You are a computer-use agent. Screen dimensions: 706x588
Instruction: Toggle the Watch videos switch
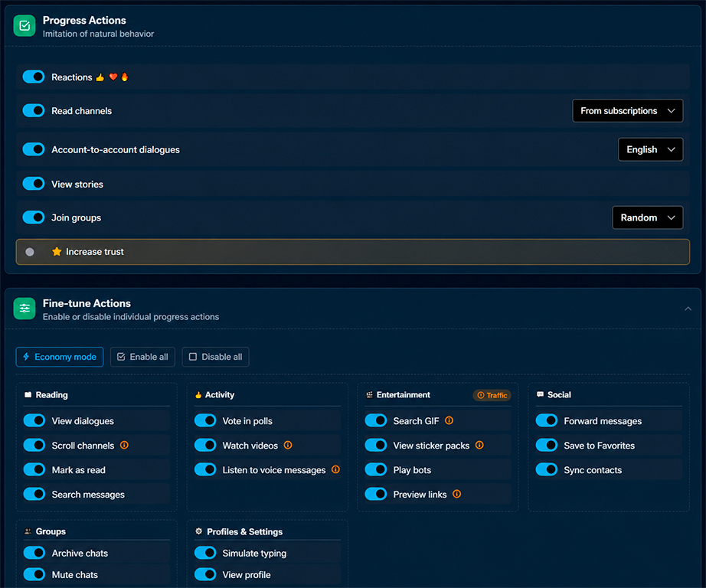[205, 445]
